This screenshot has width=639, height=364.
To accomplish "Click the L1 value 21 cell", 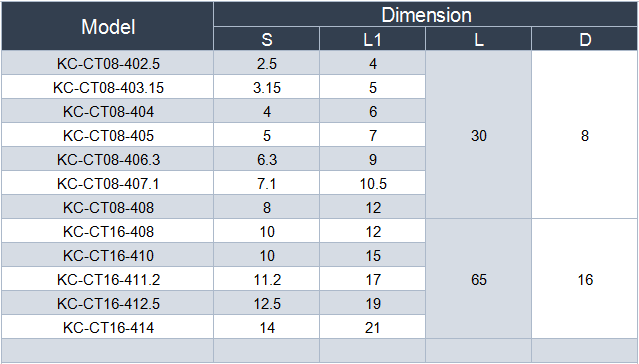I will click(372, 327).
